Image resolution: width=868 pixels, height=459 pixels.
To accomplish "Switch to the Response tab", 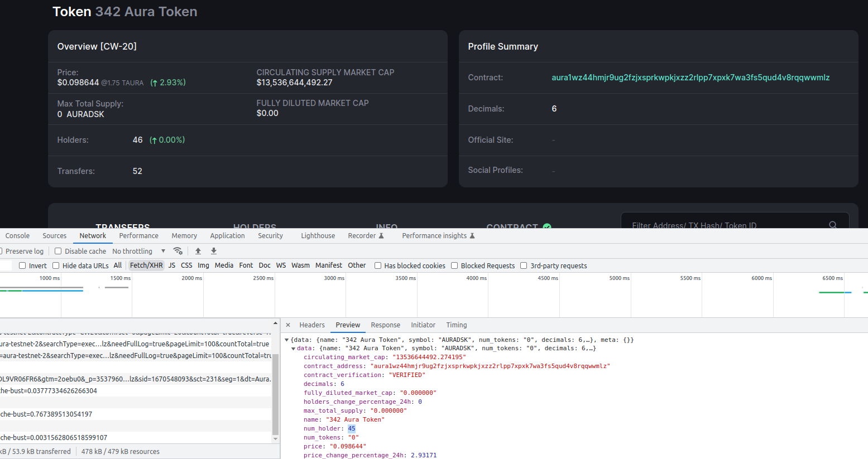I will (386, 325).
